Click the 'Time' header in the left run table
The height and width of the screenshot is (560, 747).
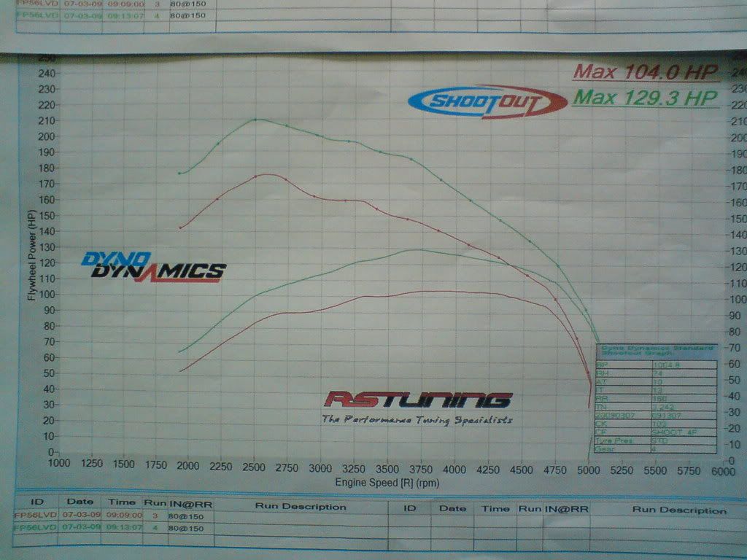tap(122, 502)
